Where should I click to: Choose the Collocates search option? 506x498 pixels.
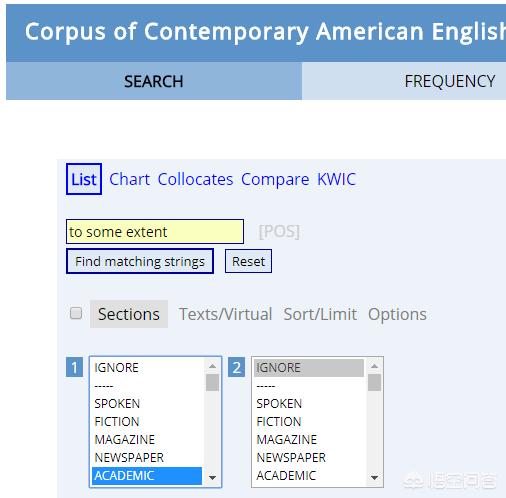[195, 179]
